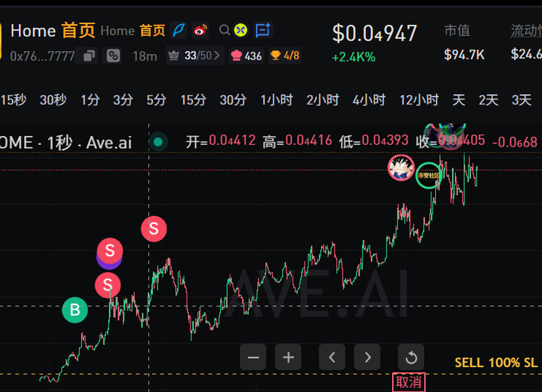Open the green-ringed 币安社区 avatar marker

point(429,175)
